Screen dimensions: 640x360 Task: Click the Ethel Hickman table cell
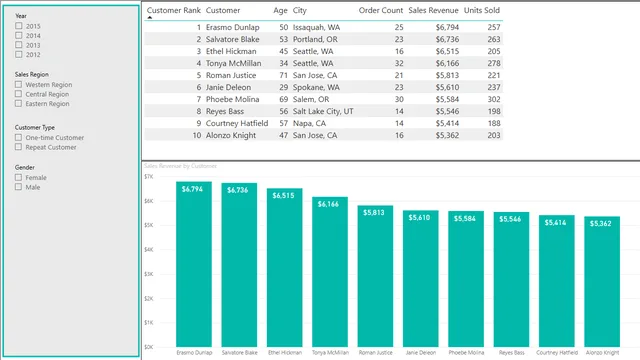pyautogui.click(x=231, y=51)
